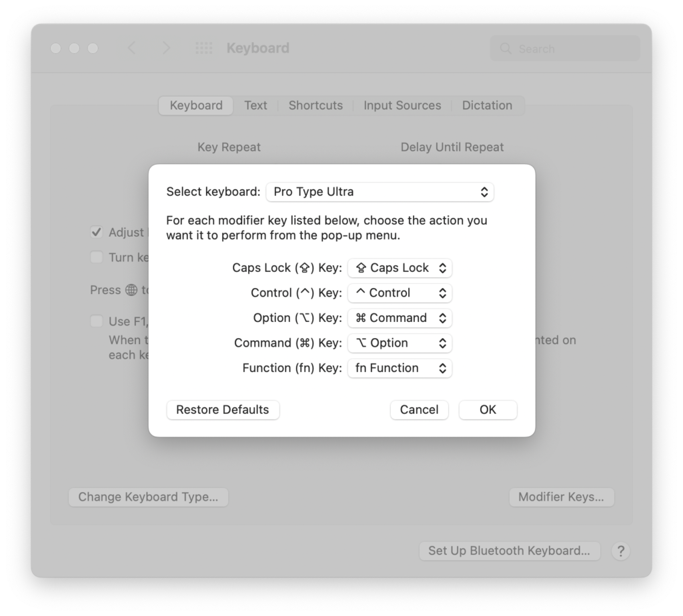Toggle the Use F1, F2 keys checkbox

96,321
